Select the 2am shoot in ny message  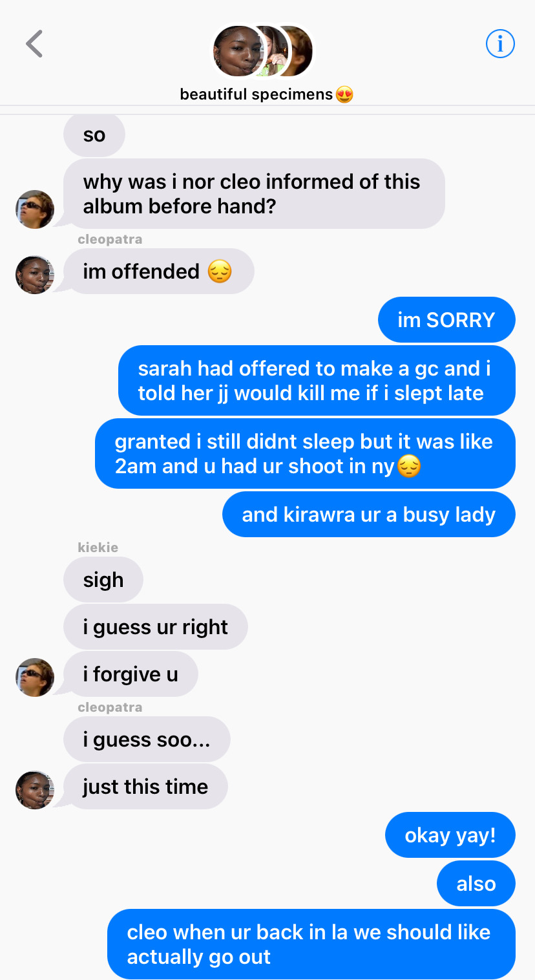(305, 454)
